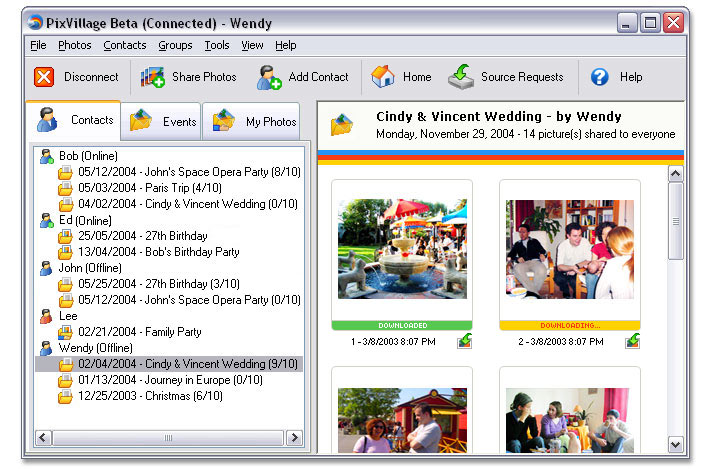
Task: Open the Tools menu
Action: [217, 45]
